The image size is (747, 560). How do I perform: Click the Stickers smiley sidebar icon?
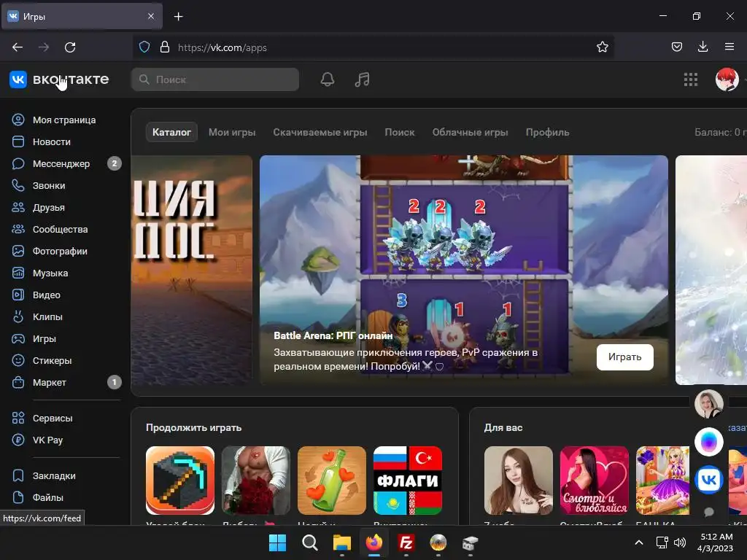point(18,360)
